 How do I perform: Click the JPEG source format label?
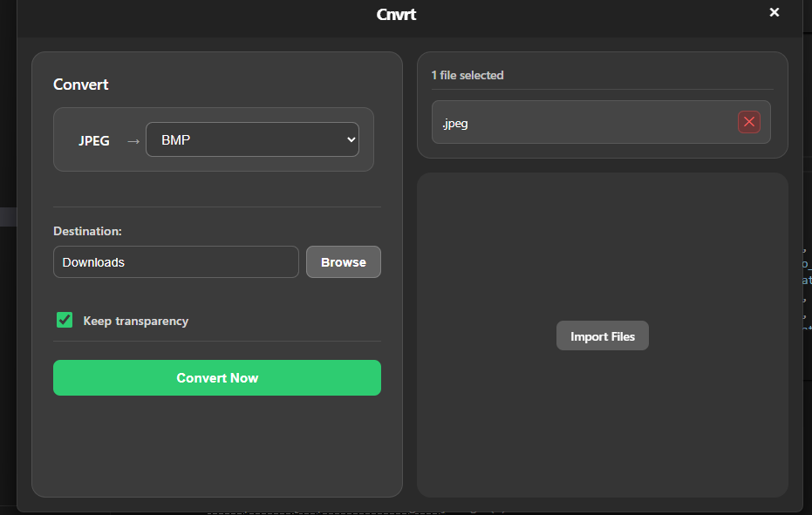coord(94,140)
